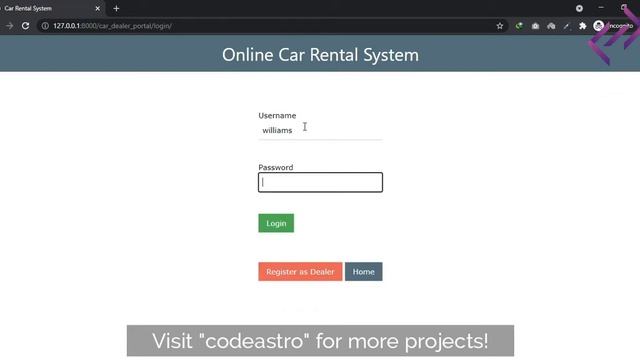640x360 pixels.
Task: Minimize the browser window
Action: (x=601, y=8)
